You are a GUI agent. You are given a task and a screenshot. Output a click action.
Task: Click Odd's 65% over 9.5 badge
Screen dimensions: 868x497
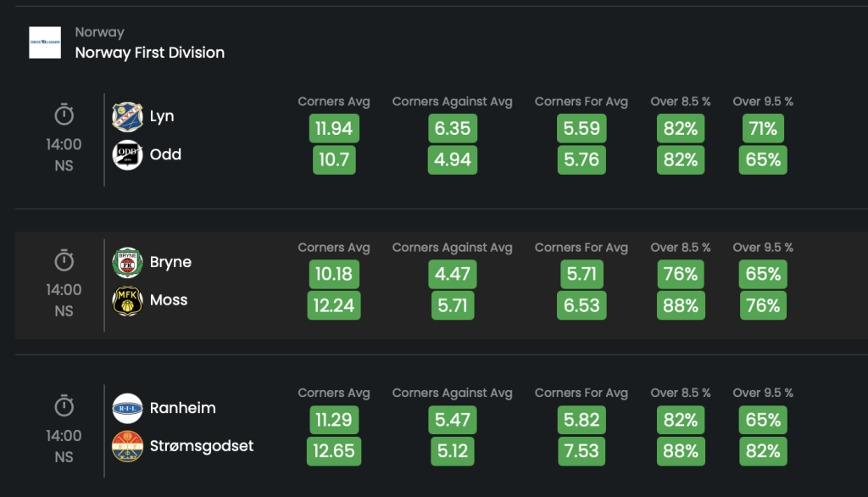[763, 160]
